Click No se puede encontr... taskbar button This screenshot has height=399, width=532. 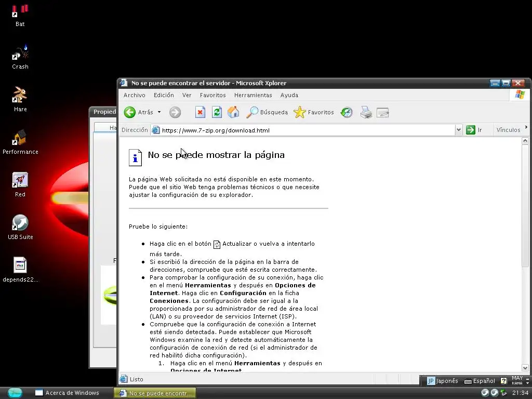point(155,393)
